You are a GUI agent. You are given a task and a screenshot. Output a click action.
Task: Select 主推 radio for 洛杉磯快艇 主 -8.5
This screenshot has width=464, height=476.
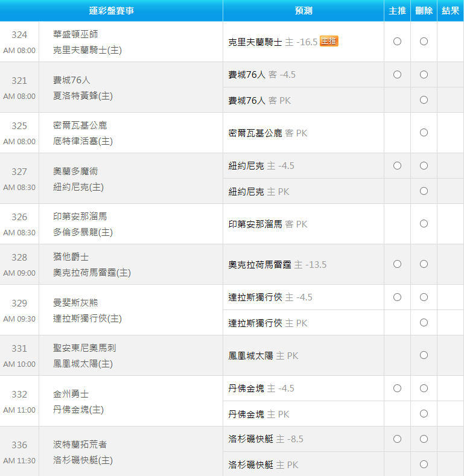(x=397, y=439)
